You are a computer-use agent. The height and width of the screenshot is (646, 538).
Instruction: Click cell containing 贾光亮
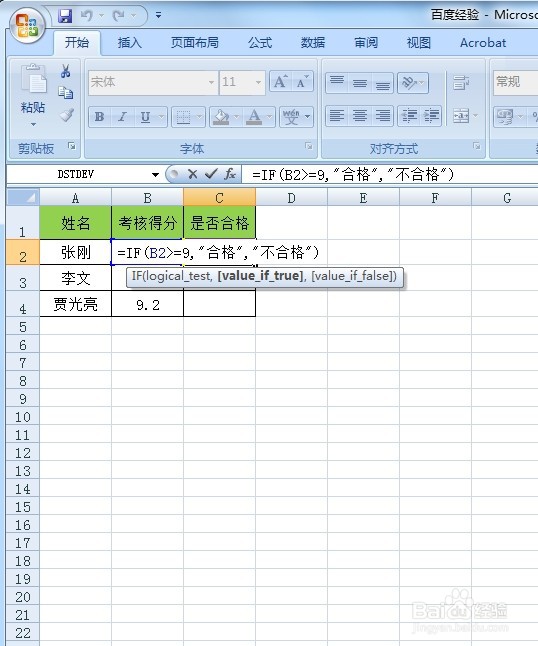click(x=75, y=304)
